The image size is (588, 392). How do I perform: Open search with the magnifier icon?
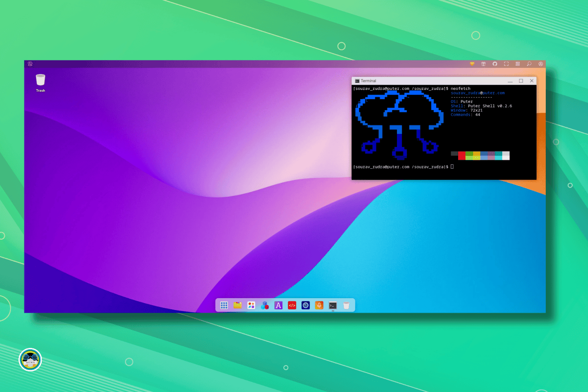[529, 64]
